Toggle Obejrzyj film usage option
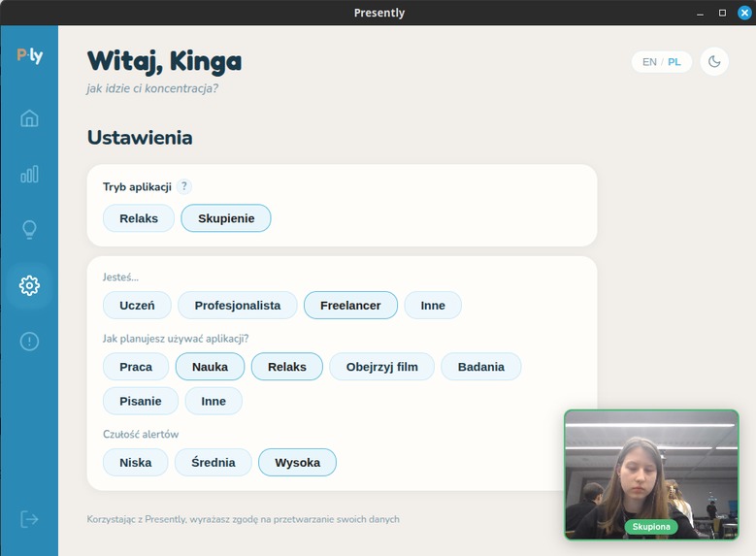 click(381, 367)
